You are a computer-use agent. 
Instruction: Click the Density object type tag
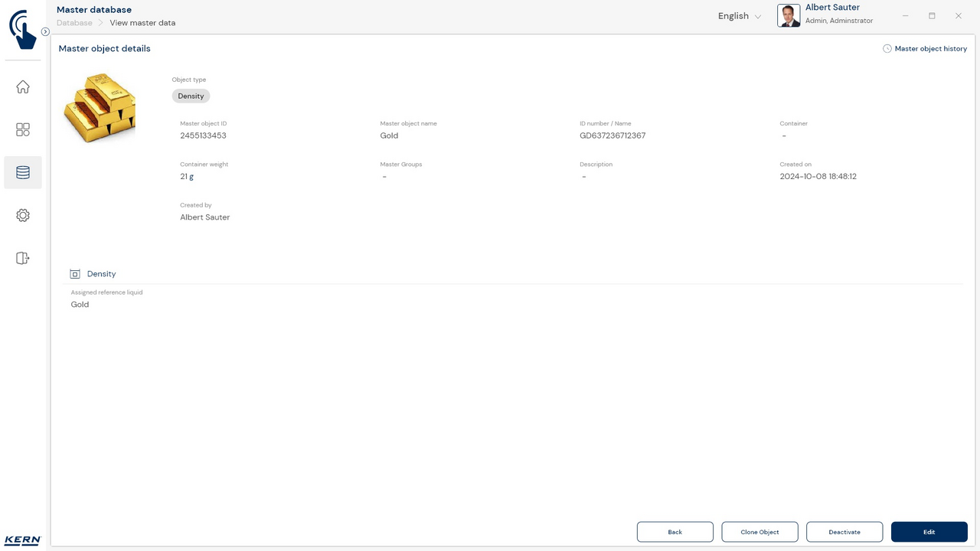191,96
